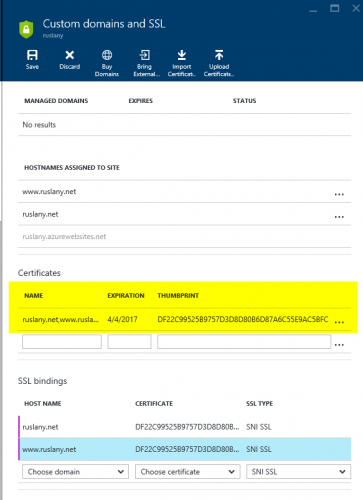Image resolution: width=363 pixels, height=500 pixels.
Task: Select www.ruslany.net in hostnames list
Action: 49,192
